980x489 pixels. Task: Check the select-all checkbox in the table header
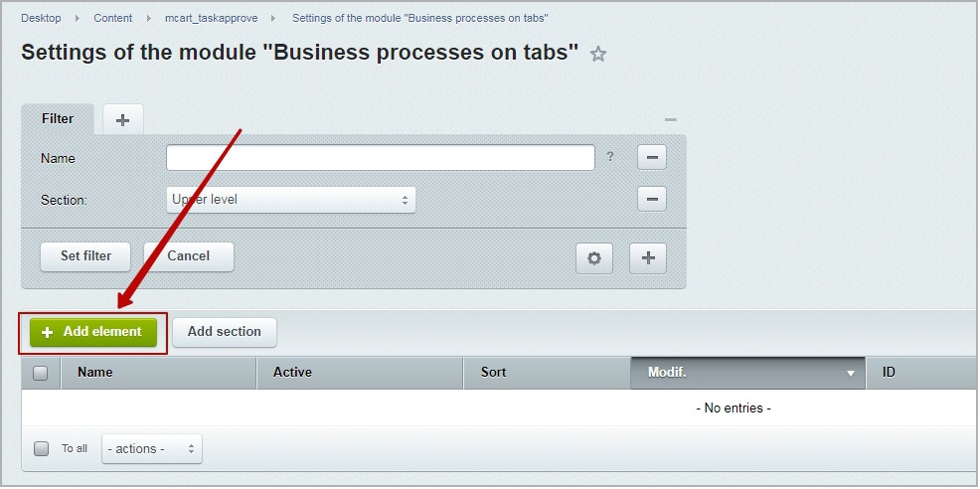41,374
